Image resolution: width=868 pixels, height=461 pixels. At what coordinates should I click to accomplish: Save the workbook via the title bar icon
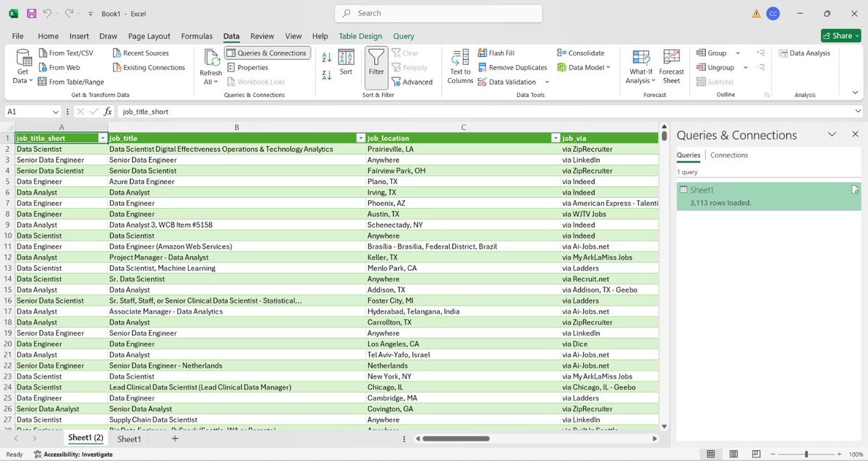(x=31, y=14)
